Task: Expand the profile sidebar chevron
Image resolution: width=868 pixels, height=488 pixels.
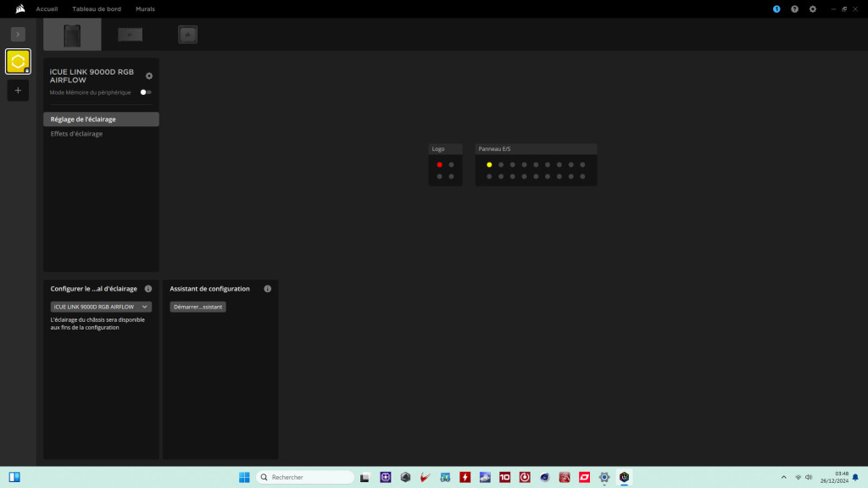Action: click(18, 34)
